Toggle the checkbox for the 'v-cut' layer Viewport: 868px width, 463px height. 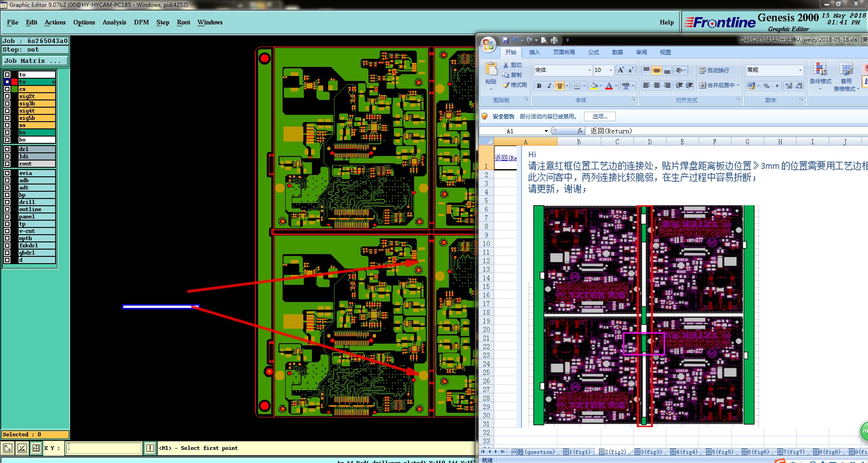point(7,231)
